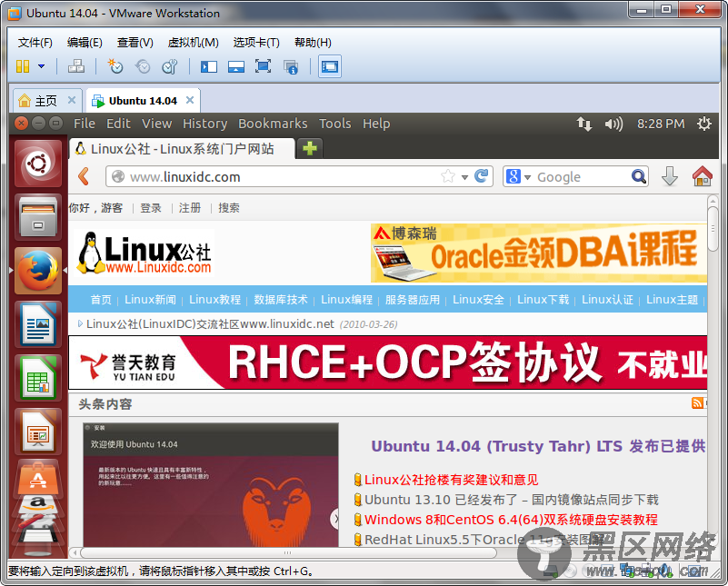Image resolution: width=728 pixels, height=586 pixels.
Task: Launch LibreOffice Writer from launcher
Action: pyautogui.click(x=38, y=323)
